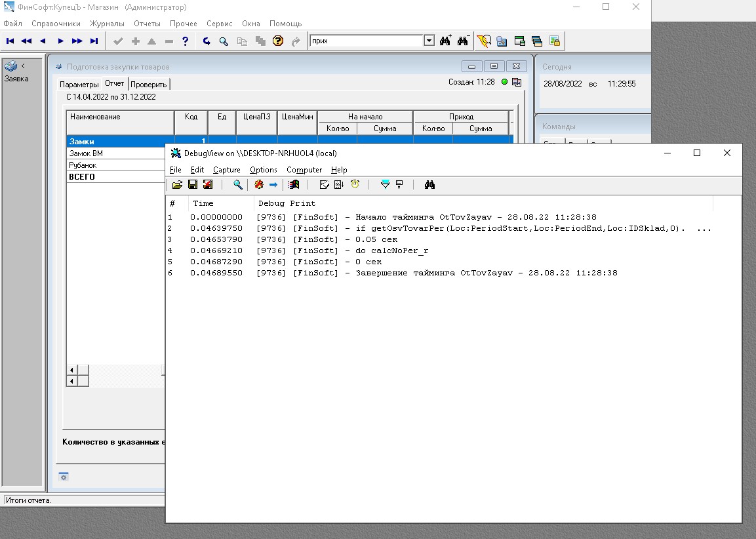Switch to the Проверить tab

149,85
